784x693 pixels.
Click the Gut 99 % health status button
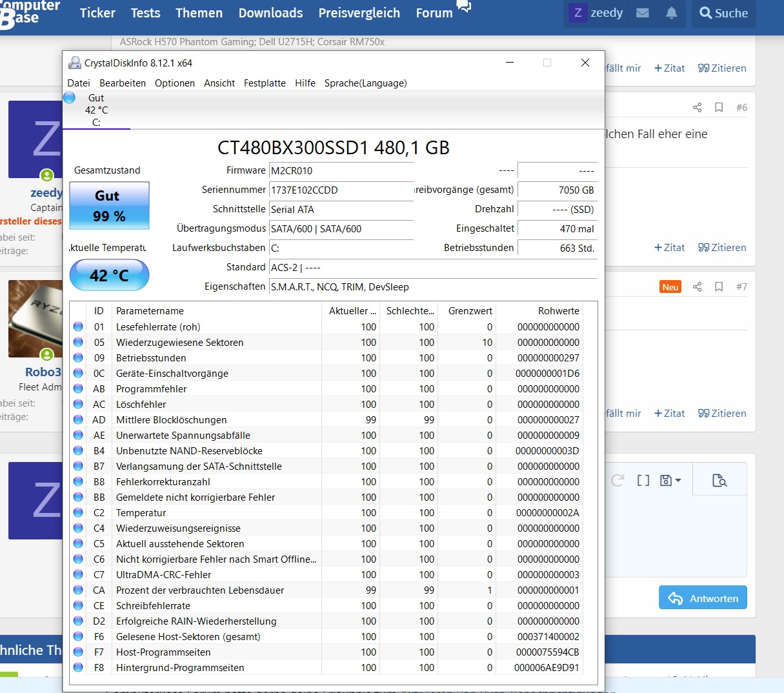point(109,206)
